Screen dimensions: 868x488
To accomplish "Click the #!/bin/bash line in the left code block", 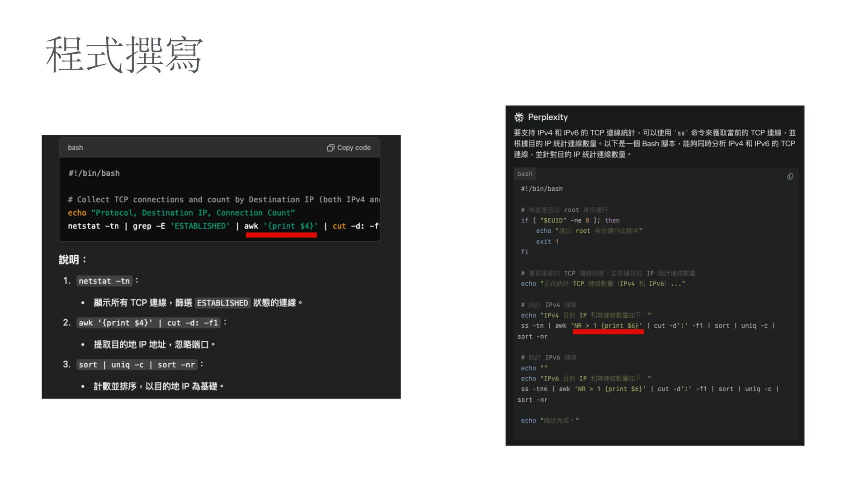I will coord(94,174).
